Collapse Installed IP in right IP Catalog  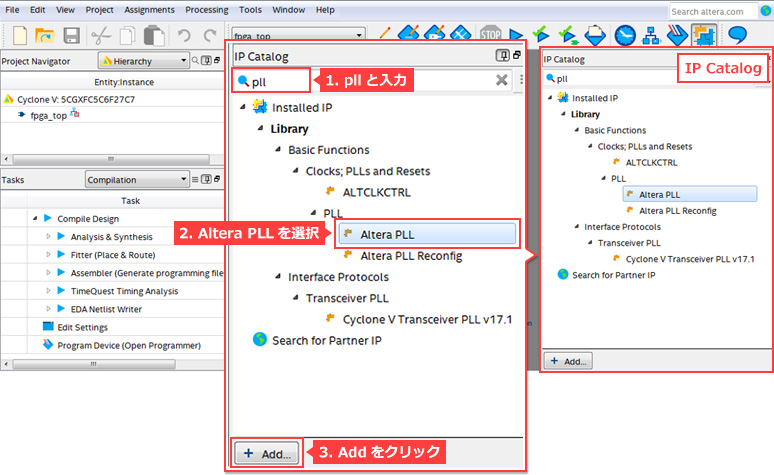[550, 98]
